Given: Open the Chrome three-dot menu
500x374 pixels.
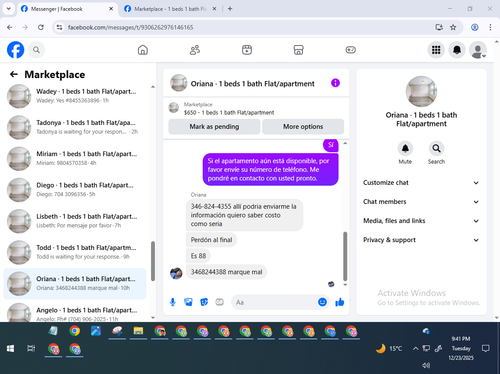Looking at the screenshot, I should [490, 27].
